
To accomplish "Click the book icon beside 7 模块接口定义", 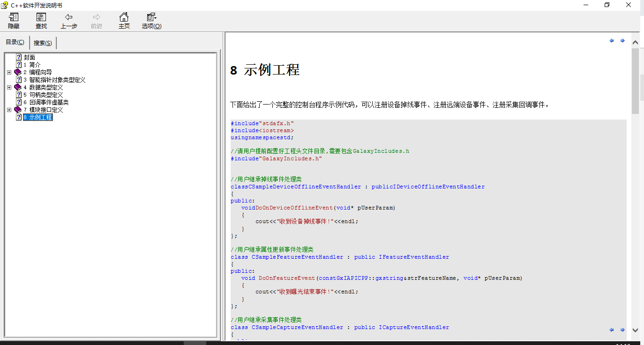I will click(18, 110).
